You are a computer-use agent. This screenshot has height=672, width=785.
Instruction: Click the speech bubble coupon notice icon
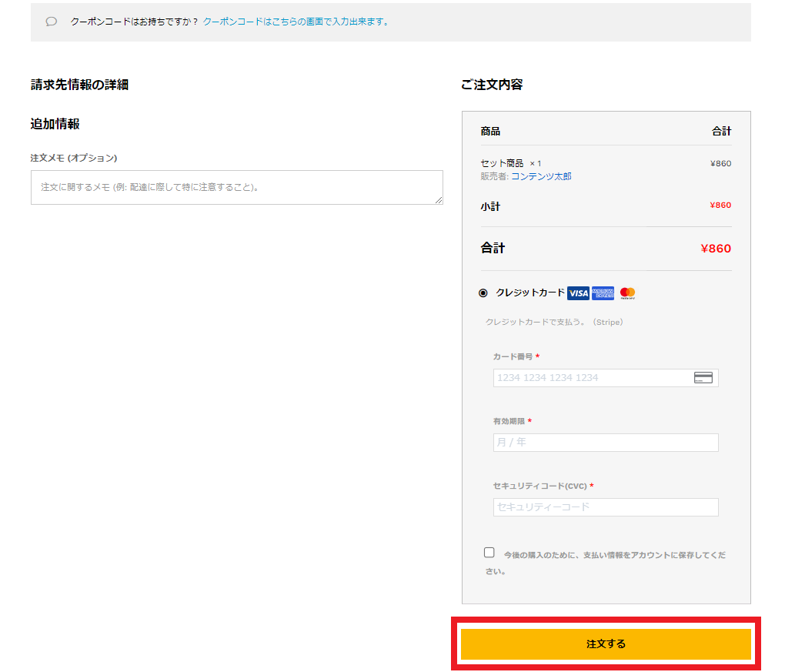(x=51, y=22)
